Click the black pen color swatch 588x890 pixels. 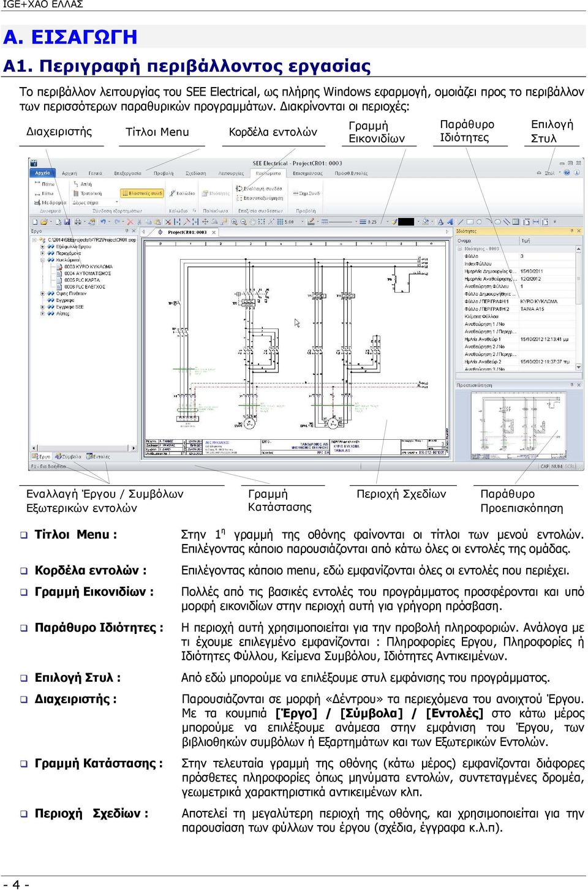406,222
